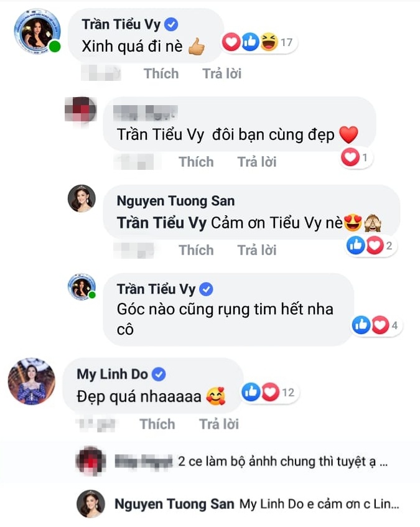The height and width of the screenshot is (527, 420).
Task: Like the "Đẹp quá nhaaaaa" comment
Action: pyautogui.click(x=157, y=424)
